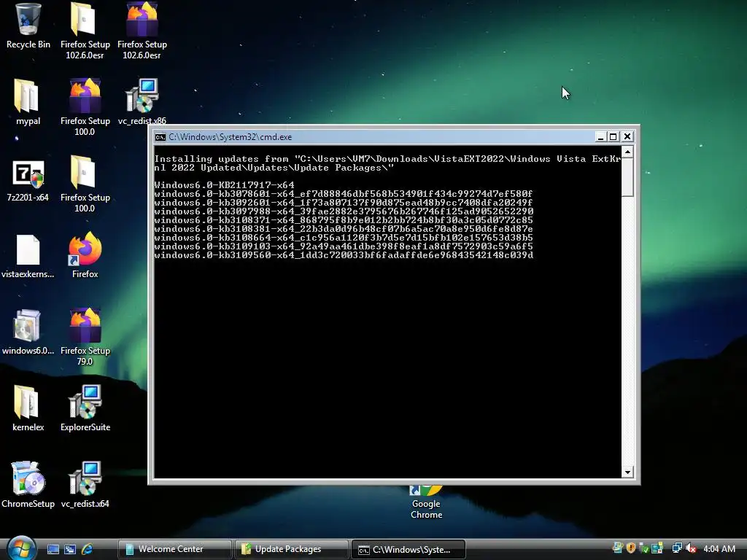Click the cmd.exe window title text
Image resolution: width=747 pixels, height=560 pixels.
click(230, 137)
